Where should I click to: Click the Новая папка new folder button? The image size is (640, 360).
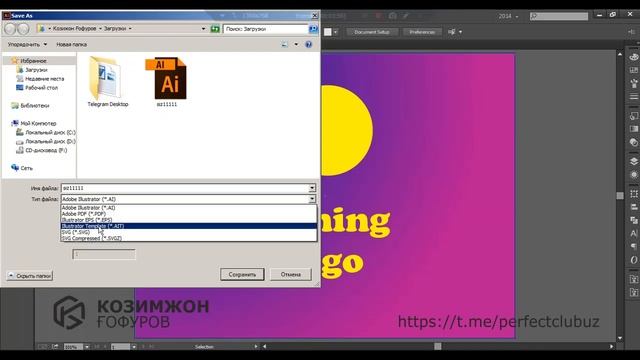[x=71, y=44]
